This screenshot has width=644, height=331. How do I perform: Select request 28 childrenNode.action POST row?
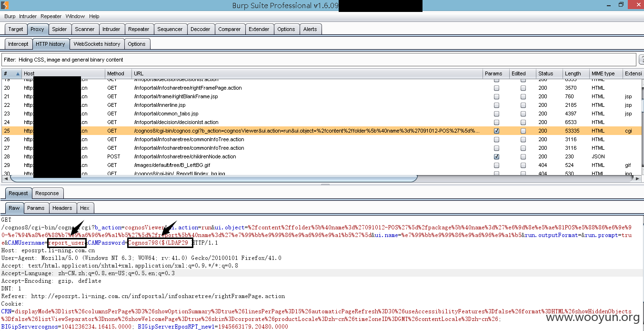[322, 156]
